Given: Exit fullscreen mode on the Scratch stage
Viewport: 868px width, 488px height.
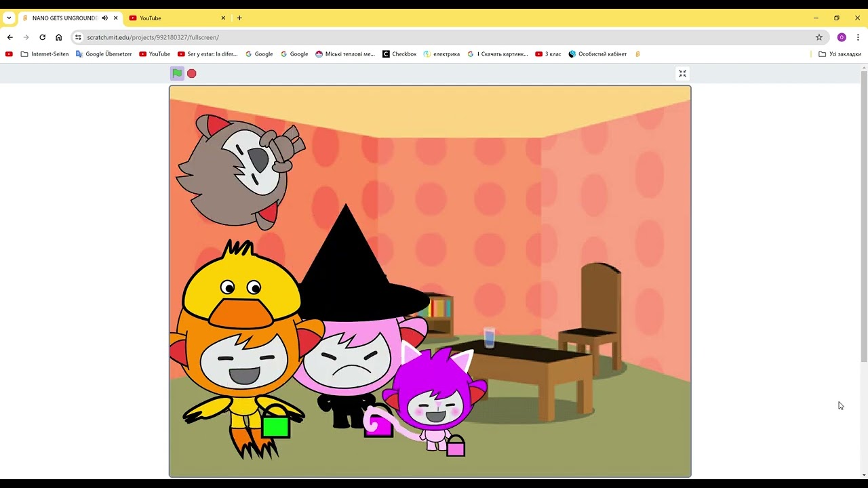Looking at the screenshot, I should click(683, 73).
